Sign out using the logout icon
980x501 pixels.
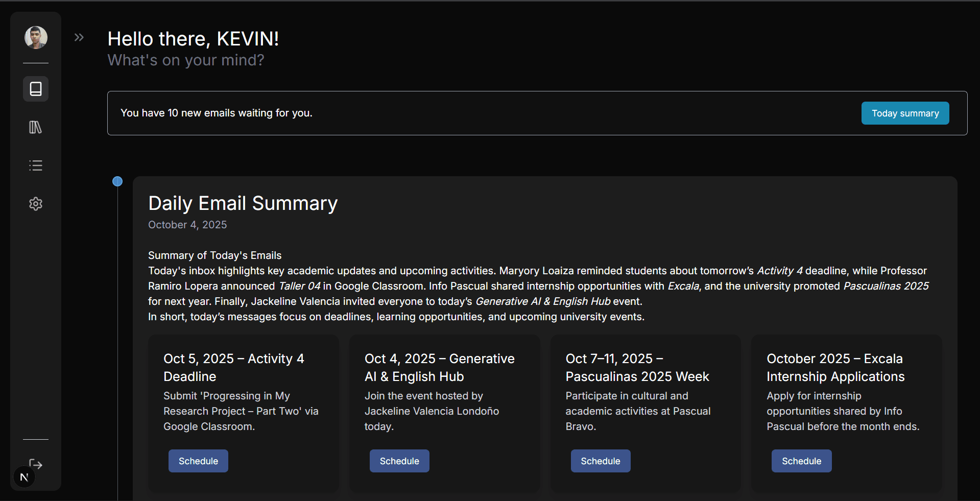(35, 464)
